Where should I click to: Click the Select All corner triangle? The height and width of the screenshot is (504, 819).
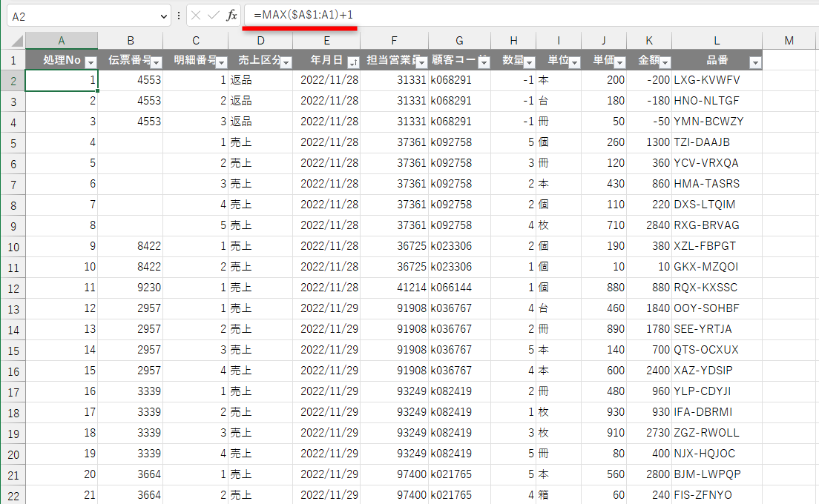(x=17, y=41)
